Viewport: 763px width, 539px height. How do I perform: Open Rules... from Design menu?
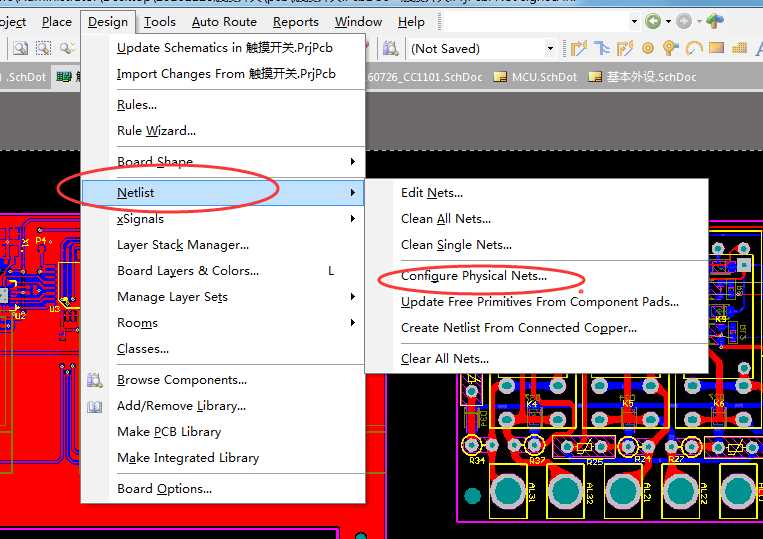[137, 105]
